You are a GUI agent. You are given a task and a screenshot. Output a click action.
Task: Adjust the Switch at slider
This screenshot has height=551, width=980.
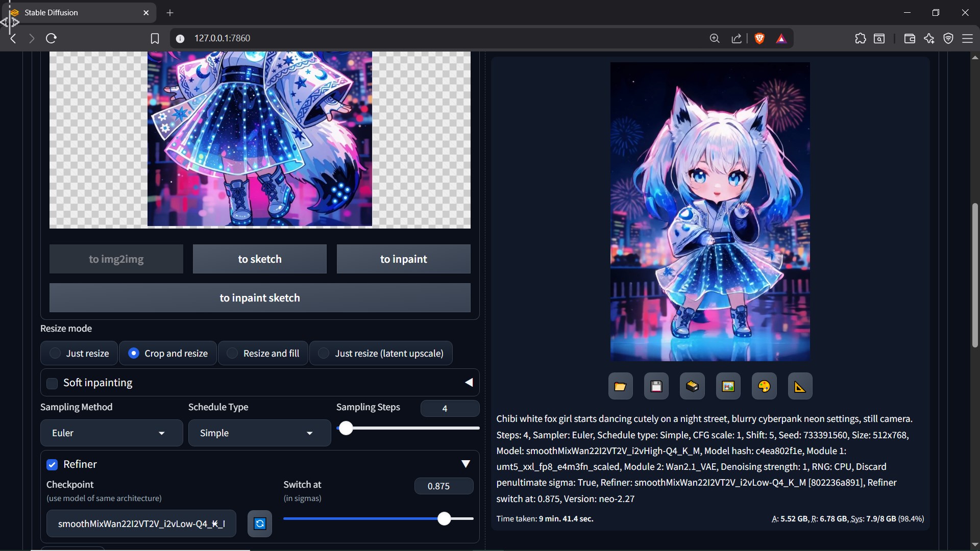pyautogui.click(x=378, y=519)
